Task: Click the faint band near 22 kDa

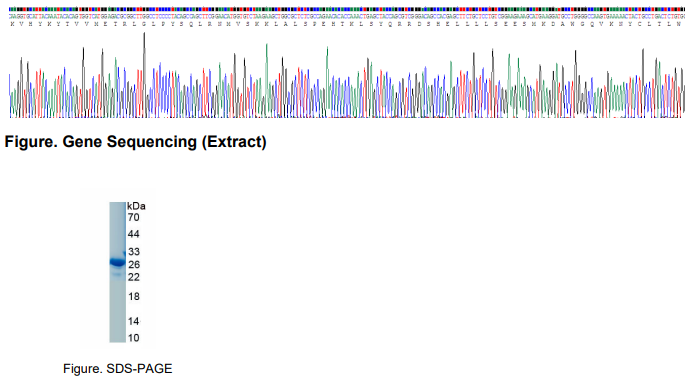Action: [117, 275]
